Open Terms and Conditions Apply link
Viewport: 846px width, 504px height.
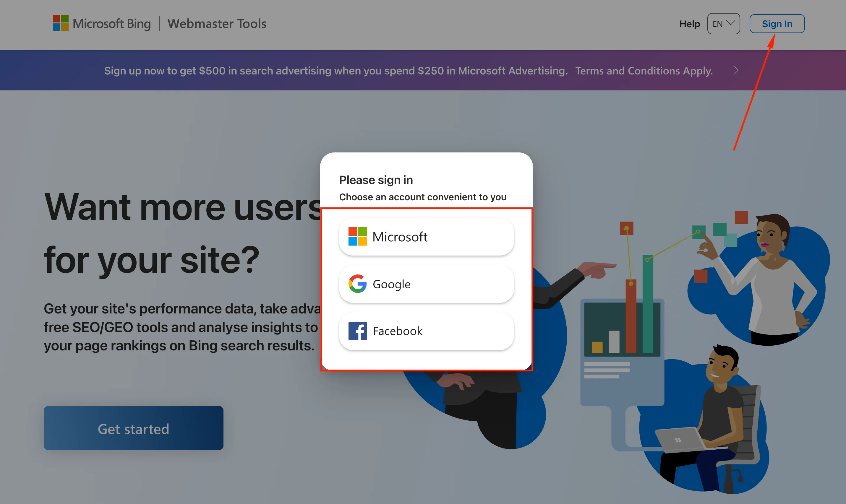pos(644,71)
